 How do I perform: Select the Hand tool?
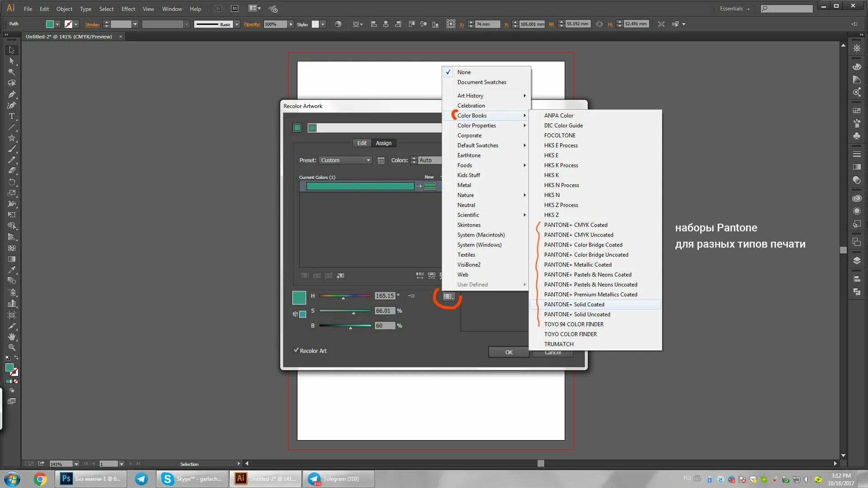(x=12, y=337)
